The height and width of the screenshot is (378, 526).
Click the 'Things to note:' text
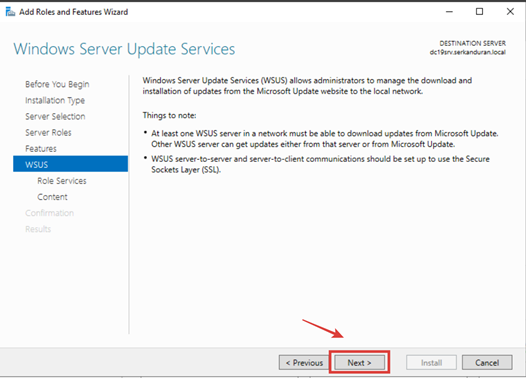click(169, 115)
